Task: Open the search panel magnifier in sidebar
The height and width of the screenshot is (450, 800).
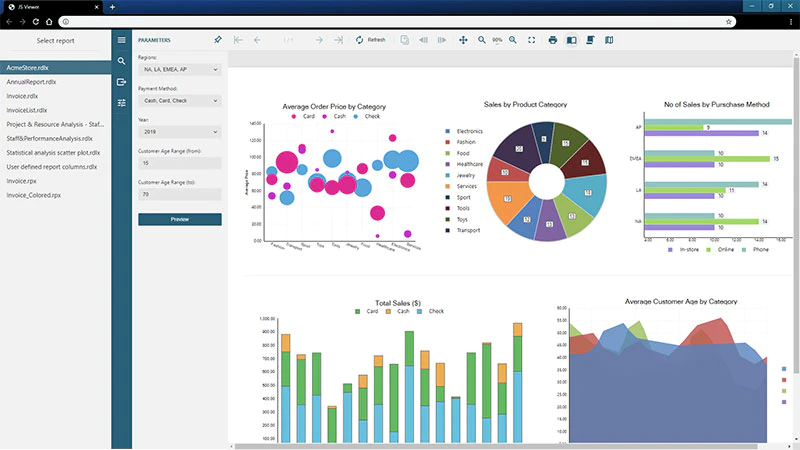Action: coord(121,61)
